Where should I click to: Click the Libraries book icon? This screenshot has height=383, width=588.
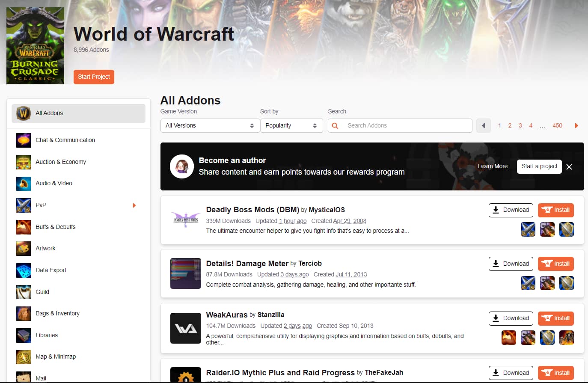[x=24, y=335]
